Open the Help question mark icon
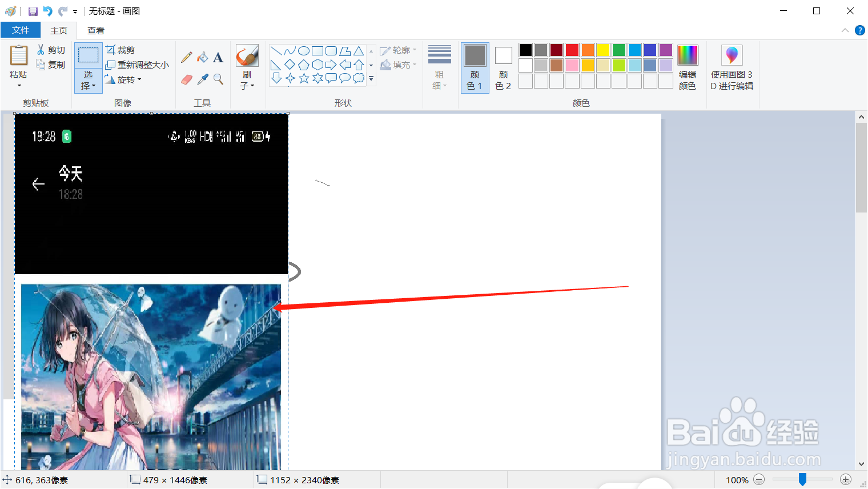This screenshot has width=868, height=489. click(860, 30)
